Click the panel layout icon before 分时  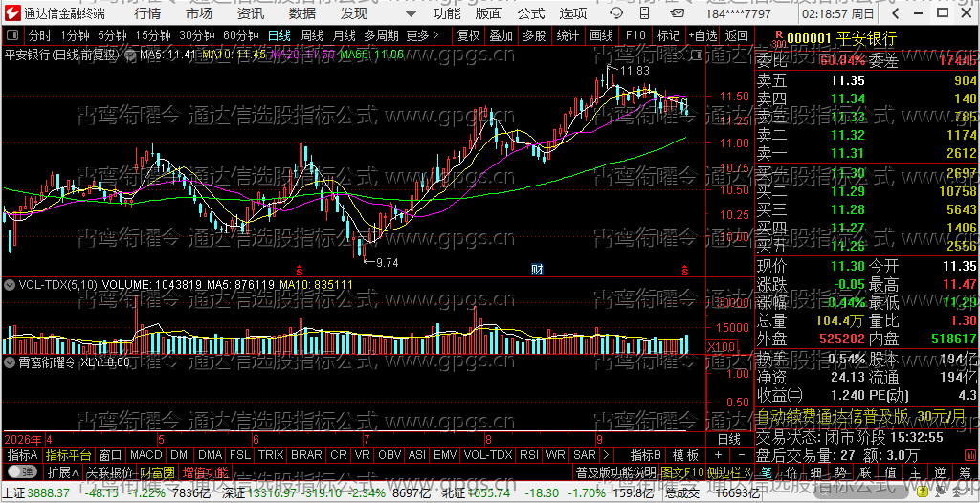click(12, 35)
